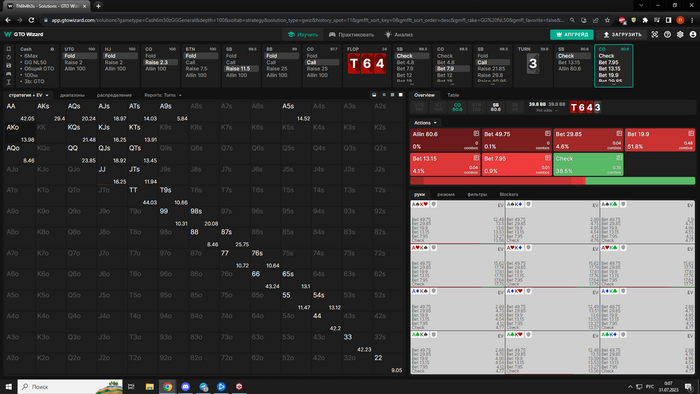This screenshot has height=394, width=700.
Task: Open the резюме tab
Action: pyautogui.click(x=446, y=194)
